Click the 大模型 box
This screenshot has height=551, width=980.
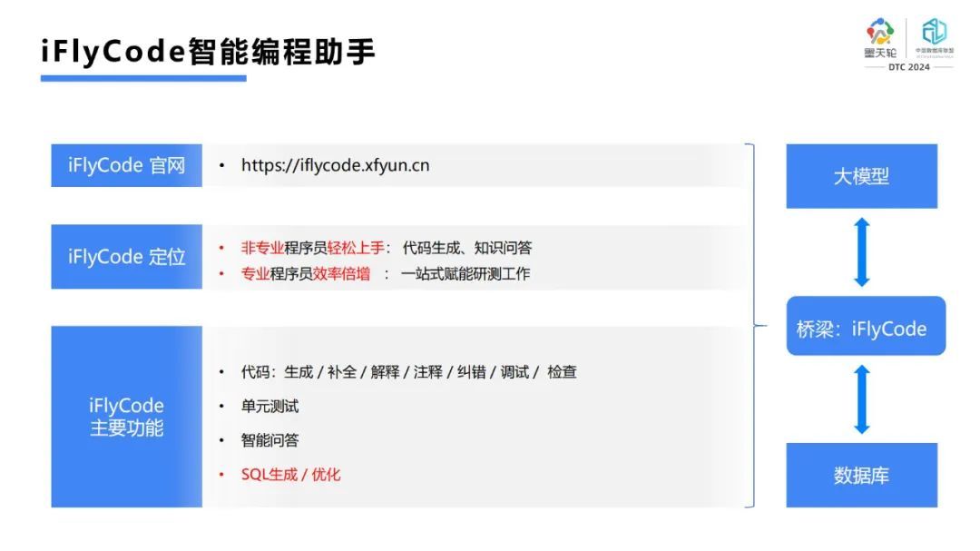[861, 176]
